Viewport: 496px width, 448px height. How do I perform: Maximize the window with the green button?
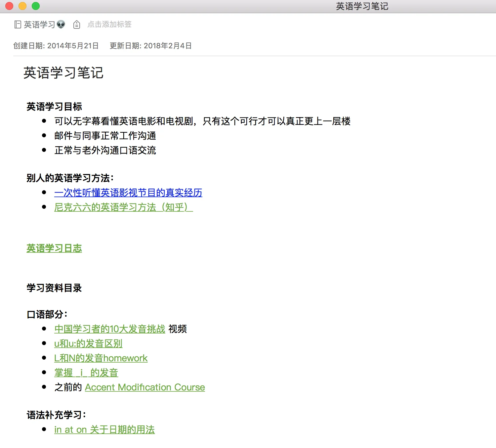[x=36, y=6]
